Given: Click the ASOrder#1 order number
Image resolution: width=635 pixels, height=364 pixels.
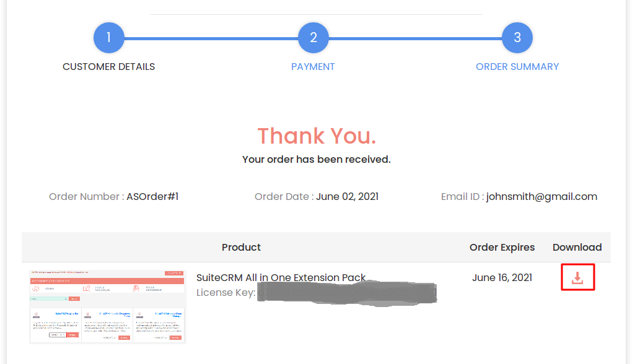Looking at the screenshot, I should pyautogui.click(x=152, y=196).
